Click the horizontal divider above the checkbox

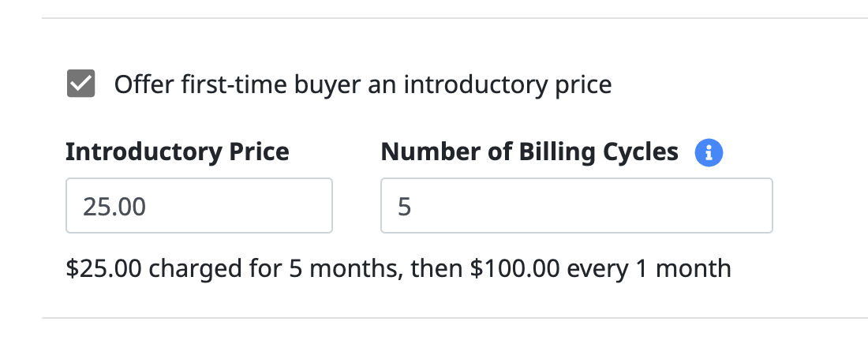click(455, 18)
